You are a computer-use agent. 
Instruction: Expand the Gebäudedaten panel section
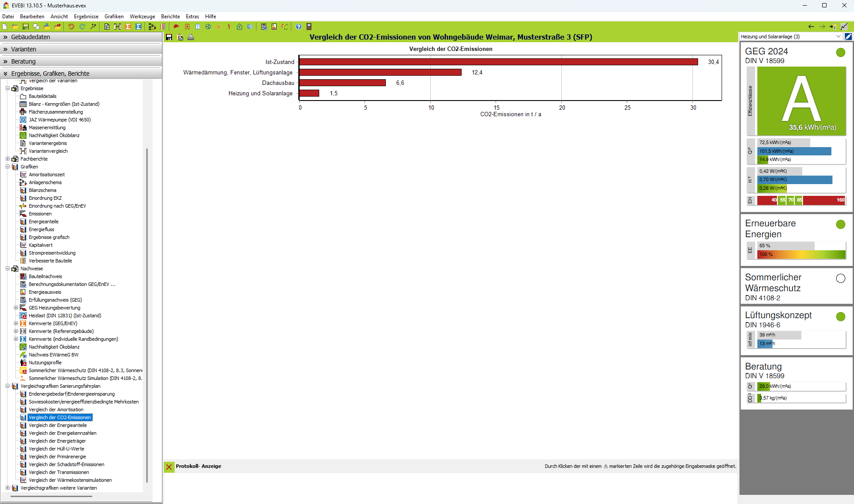(30, 37)
